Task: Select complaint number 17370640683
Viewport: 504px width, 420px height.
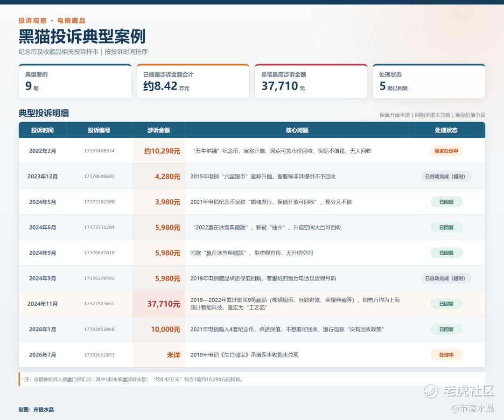Action: pos(99,176)
